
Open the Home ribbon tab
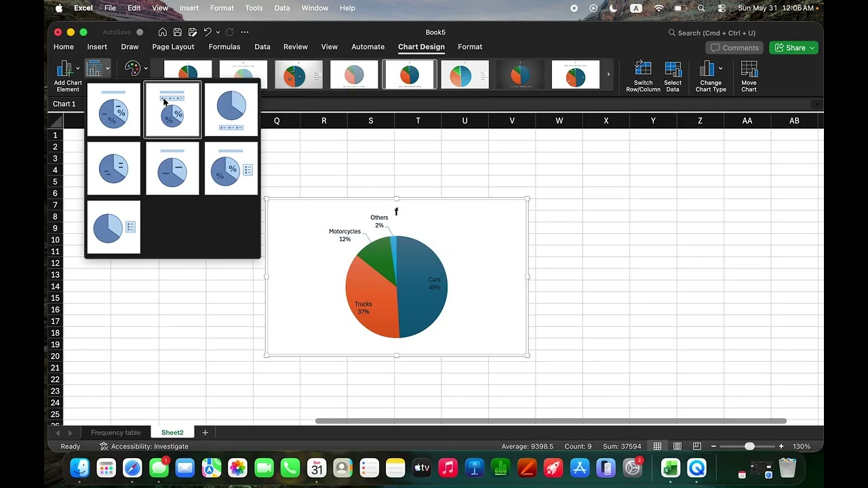point(64,47)
